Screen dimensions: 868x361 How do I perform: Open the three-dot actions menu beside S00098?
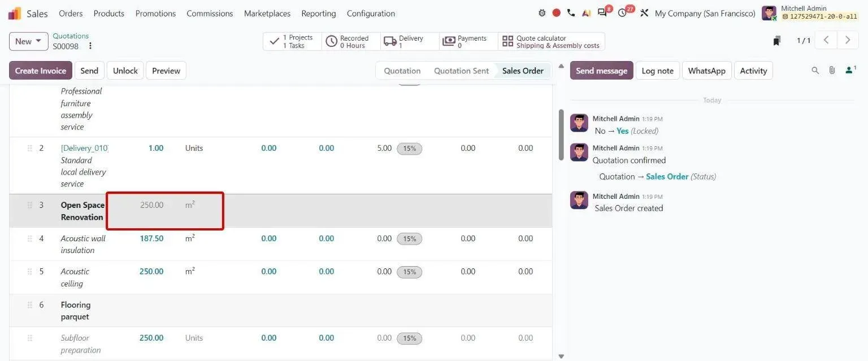tap(90, 46)
